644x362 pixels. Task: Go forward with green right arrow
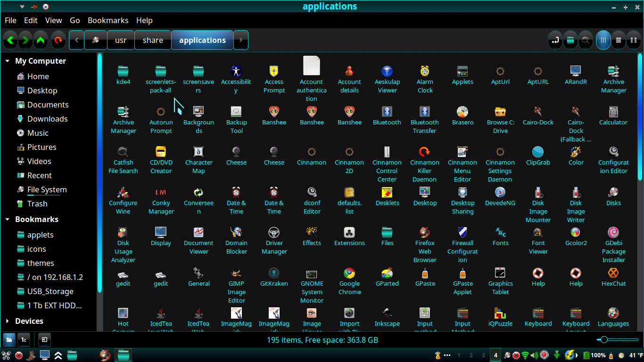tap(25, 40)
